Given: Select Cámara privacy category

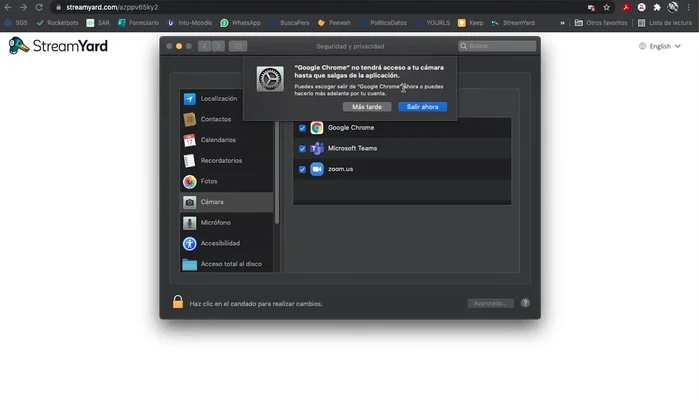Looking at the screenshot, I should tap(226, 202).
